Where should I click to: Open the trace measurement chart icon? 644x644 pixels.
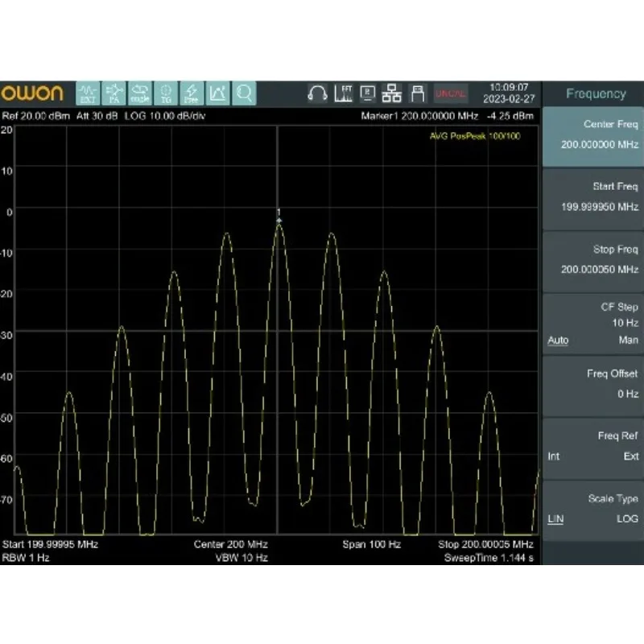click(x=217, y=93)
